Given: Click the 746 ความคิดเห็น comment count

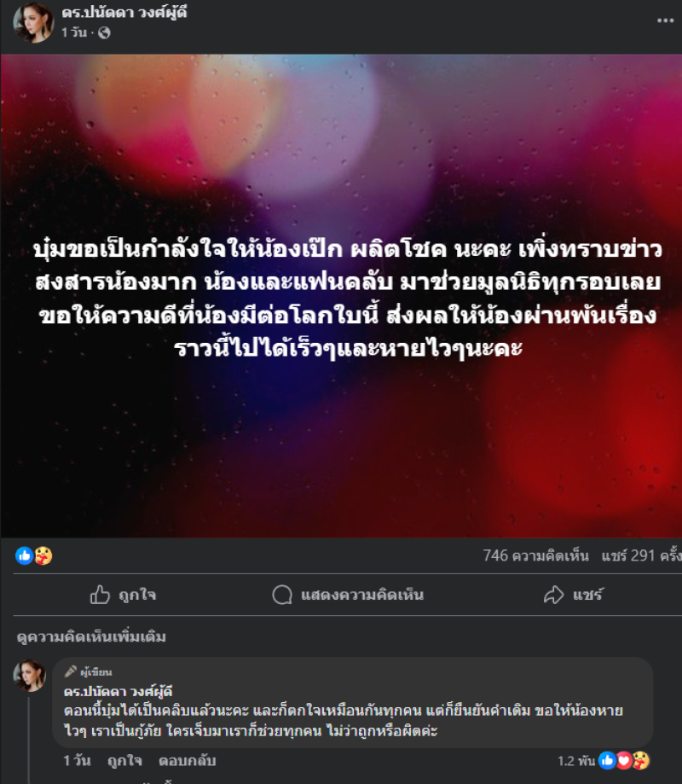Looking at the screenshot, I should 535,555.
